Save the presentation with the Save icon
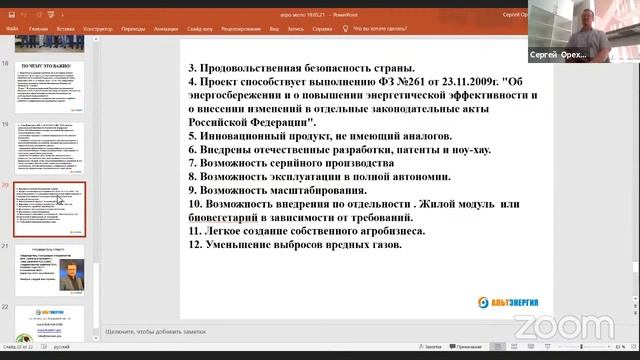This screenshot has width=640, height=360. tap(11, 15)
